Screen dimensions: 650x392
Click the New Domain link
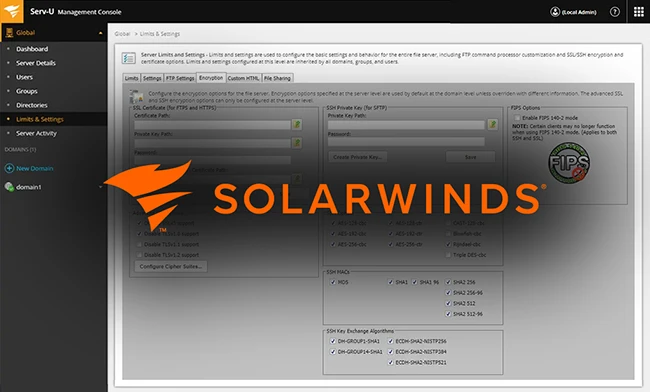click(x=34, y=169)
